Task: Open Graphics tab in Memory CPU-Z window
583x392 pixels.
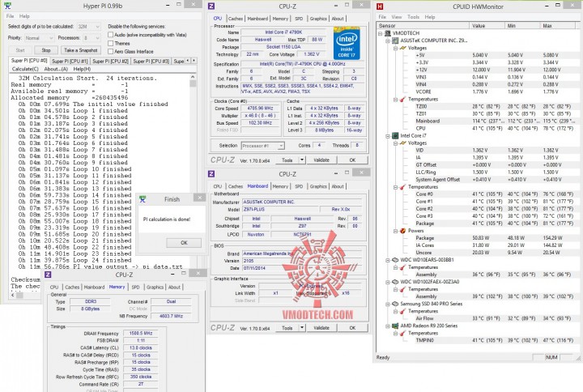Action: point(155,288)
